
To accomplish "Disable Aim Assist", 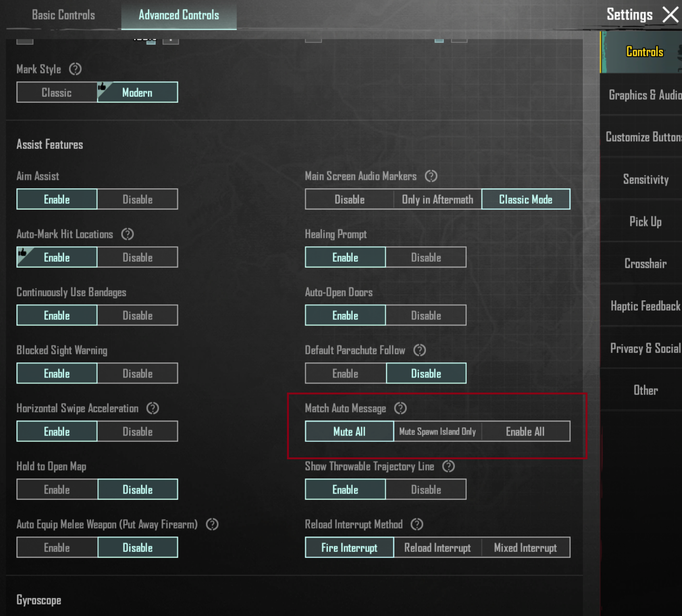I will (138, 199).
